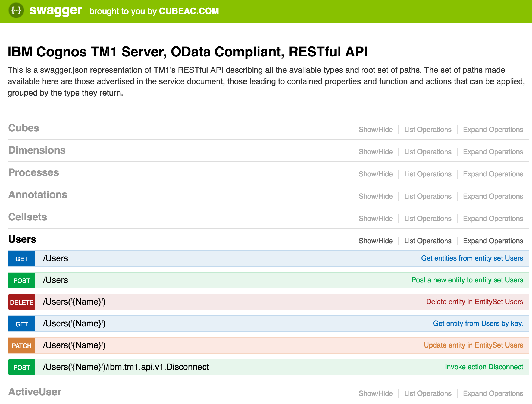Toggle Show/Hide for ActiveUser

375,393
